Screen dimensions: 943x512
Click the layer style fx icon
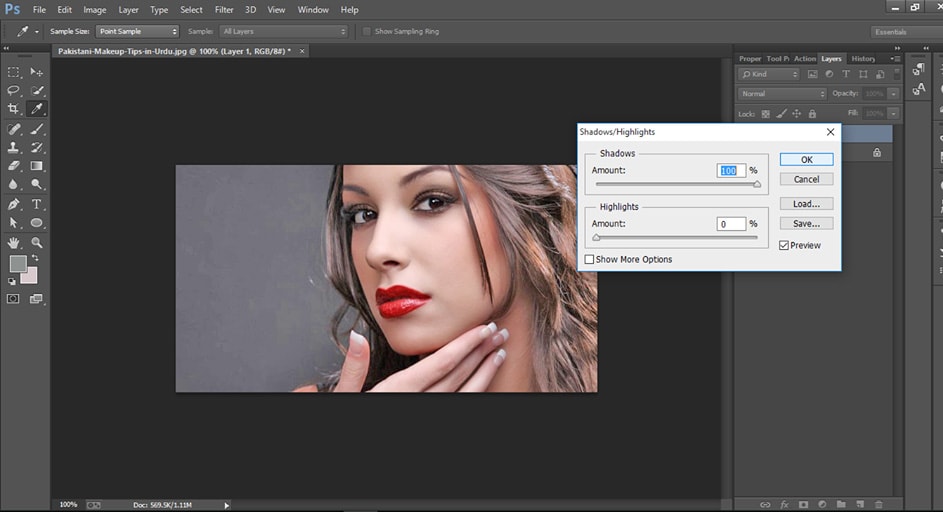pyautogui.click(x=785, y=504)
